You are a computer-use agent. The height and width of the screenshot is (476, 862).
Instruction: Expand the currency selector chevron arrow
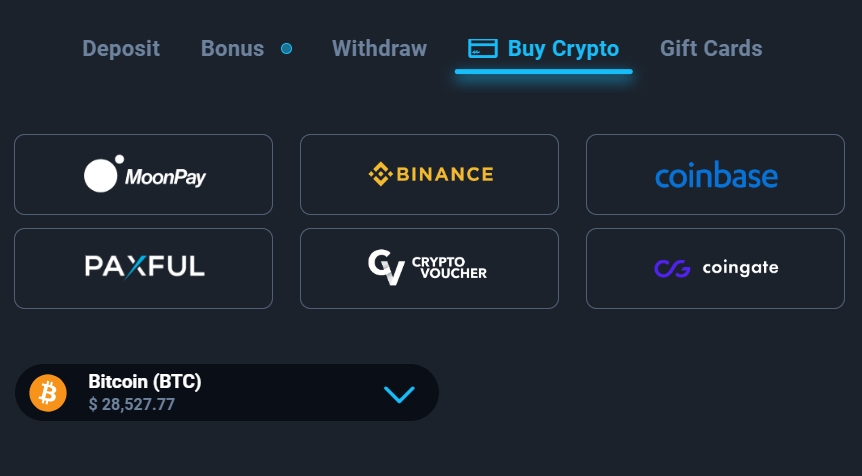point(399,394)
